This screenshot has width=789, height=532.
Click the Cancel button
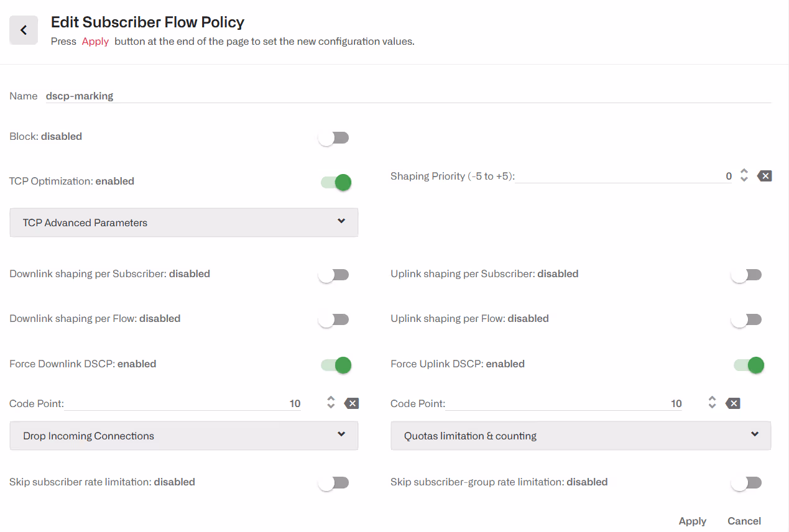(744, 521)
